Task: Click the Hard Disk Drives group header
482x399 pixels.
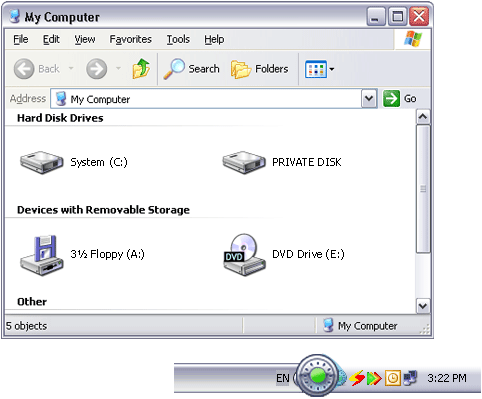Action: click(60, 118)
